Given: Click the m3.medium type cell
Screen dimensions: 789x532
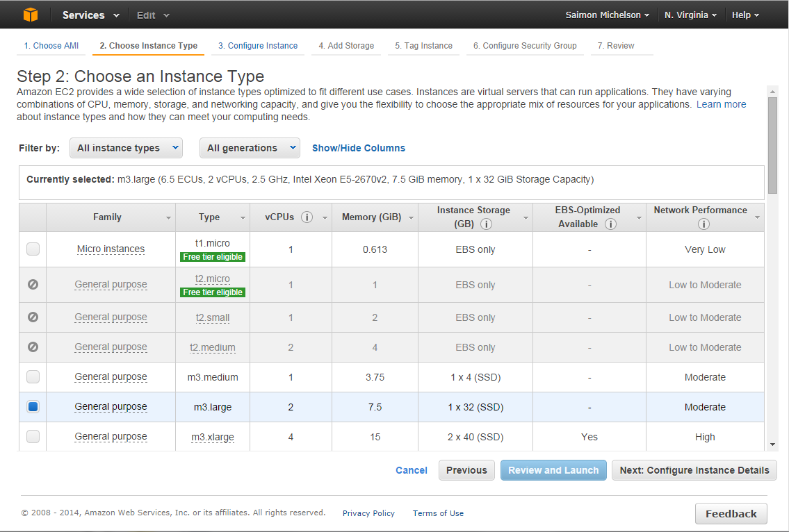Looking at the screenshot, I should click(x=212, y=377).
